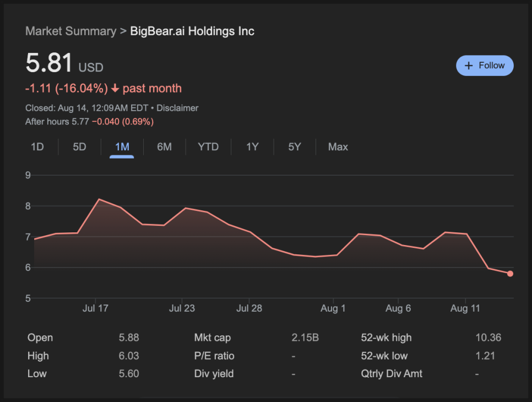Image resolution: width=532 pixels, height=402 pixels.
Task: Click the 5.81 price value
Action: [49, 63]
